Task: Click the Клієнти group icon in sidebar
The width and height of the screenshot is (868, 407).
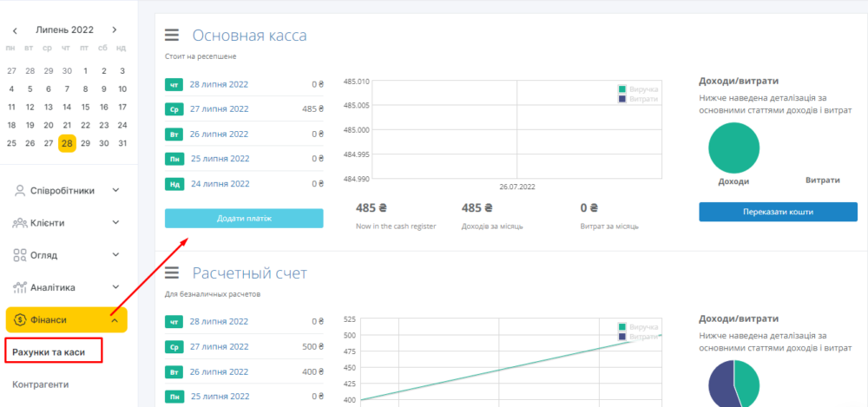Action: point(20,223)
